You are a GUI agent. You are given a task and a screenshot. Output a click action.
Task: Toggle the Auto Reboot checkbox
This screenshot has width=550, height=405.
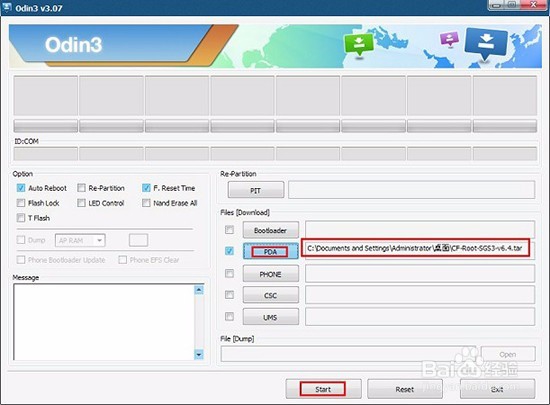[x=21, y=188]
